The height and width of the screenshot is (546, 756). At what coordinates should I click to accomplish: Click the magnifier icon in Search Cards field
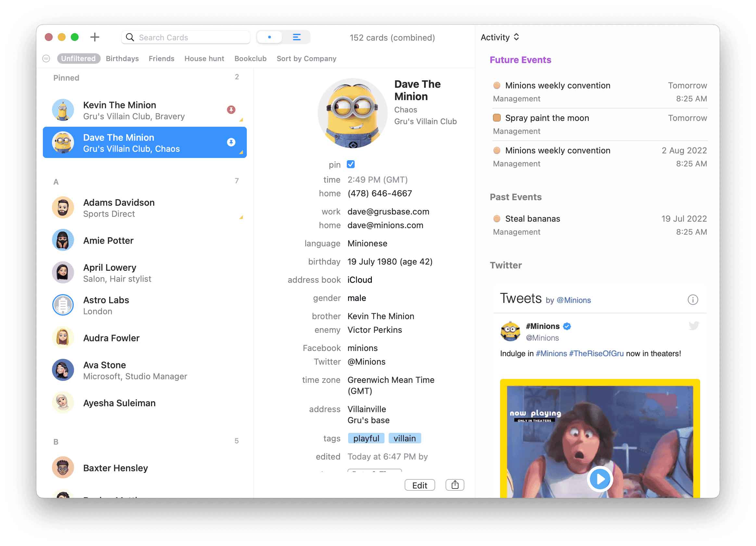click(130, 37)
